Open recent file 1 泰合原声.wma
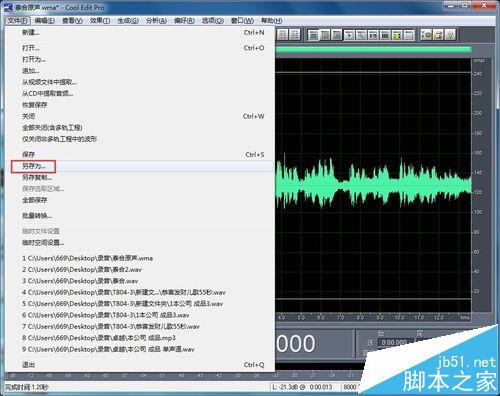 tap(140, 258)
